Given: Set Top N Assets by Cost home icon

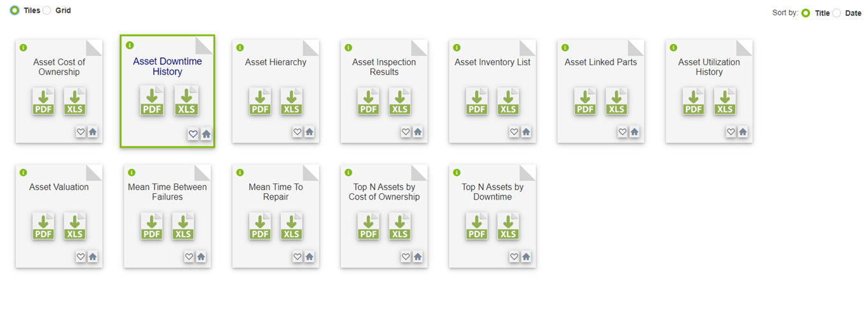Looking at the screenshot, I should pyautogui.click(x=418, y=257).
